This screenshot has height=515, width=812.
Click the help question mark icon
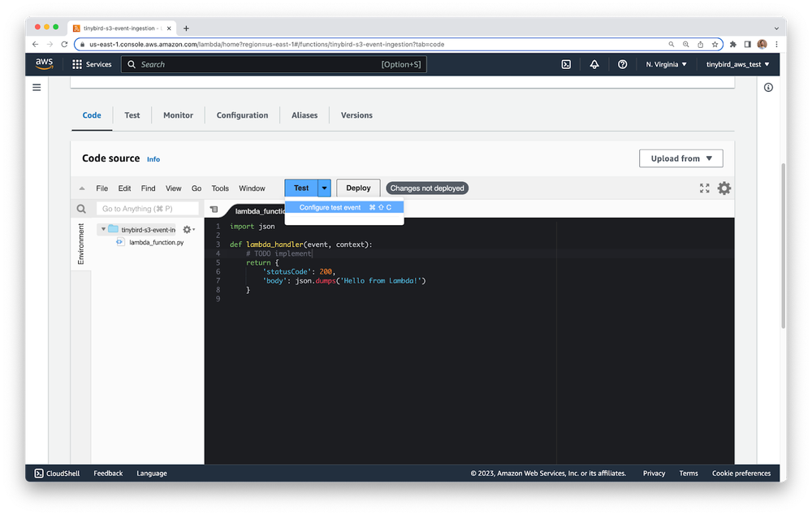pos(622,64)
